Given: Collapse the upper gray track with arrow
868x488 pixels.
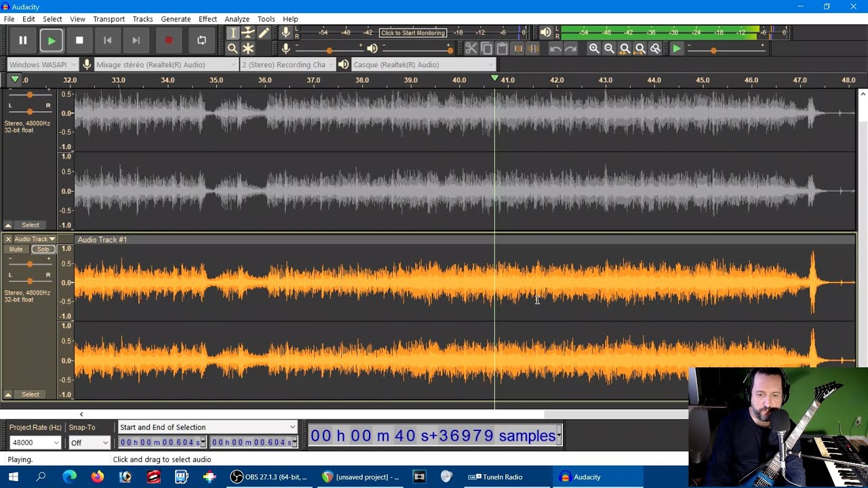Looking at the screenshot, I should pos(8,225).
